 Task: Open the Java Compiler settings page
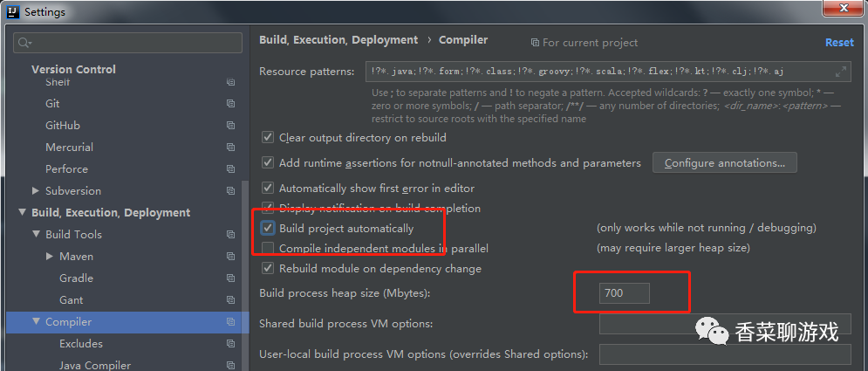point(94,365)
